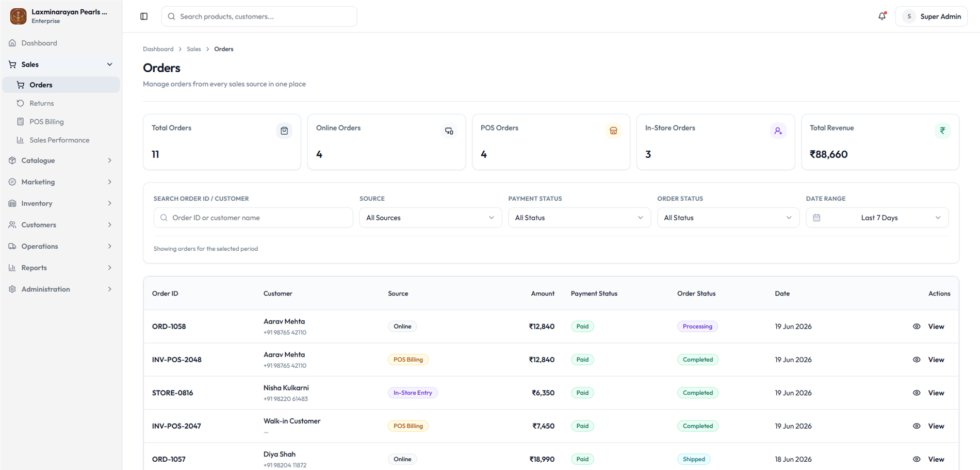Click the Catalogue box icon
This screenshot has height=470, width=980.
12,160
